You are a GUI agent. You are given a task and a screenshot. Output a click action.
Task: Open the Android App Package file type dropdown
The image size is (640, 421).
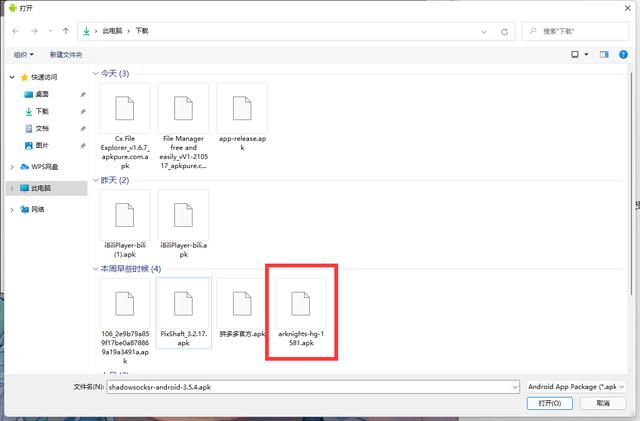point(575,385)
